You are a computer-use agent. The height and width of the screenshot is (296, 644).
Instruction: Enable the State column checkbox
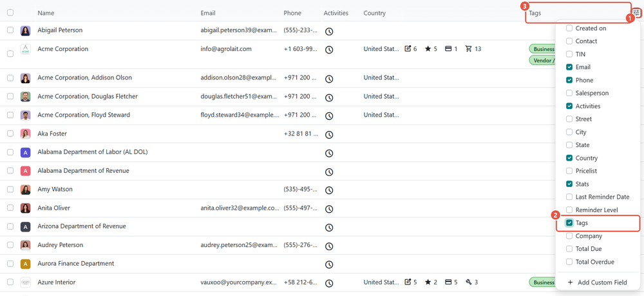coord(569,145)
